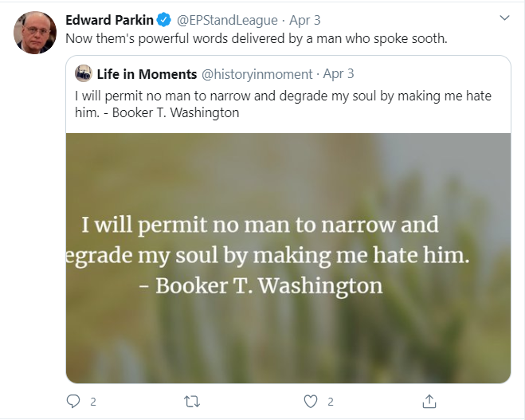Click the blue verified badge beside Edward Parkin
The image size is (525, 420).
click(x=164, y=20)
